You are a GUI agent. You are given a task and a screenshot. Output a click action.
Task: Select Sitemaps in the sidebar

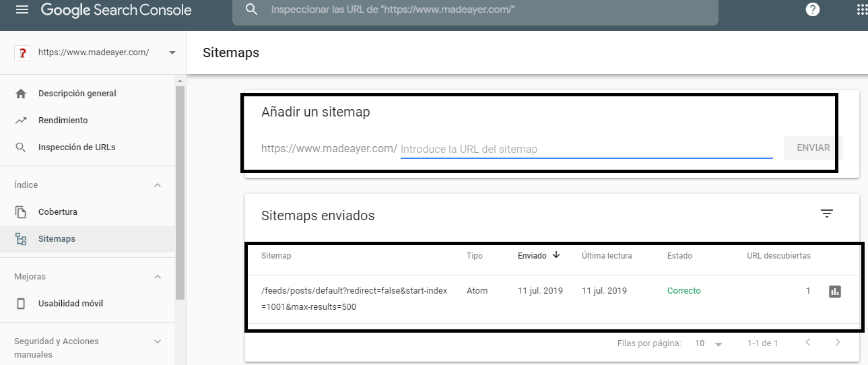pos(88,239)
